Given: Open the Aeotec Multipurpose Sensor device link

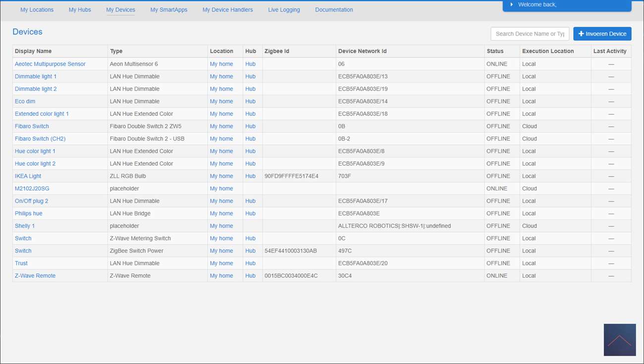Looking at the screenshot, I should point(50,64).
